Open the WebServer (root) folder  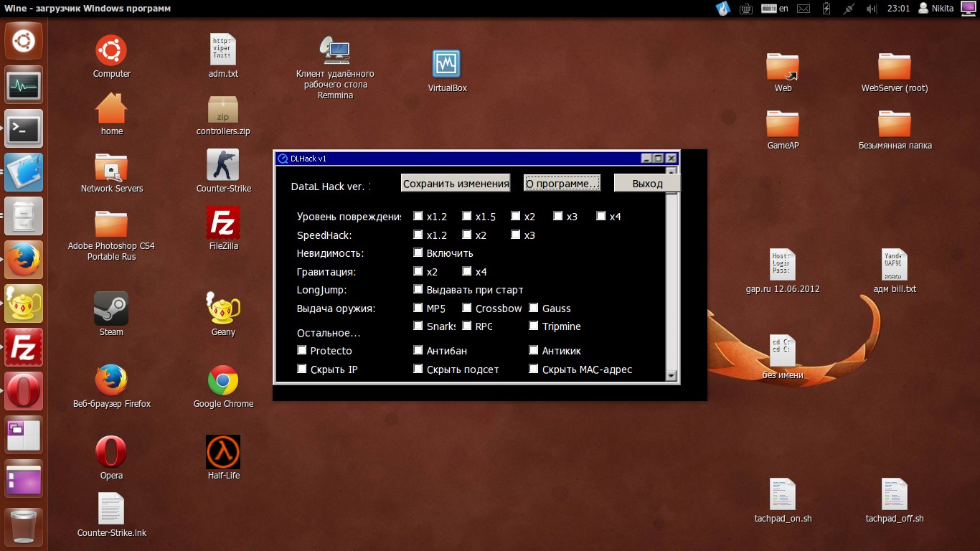[894, 67]
